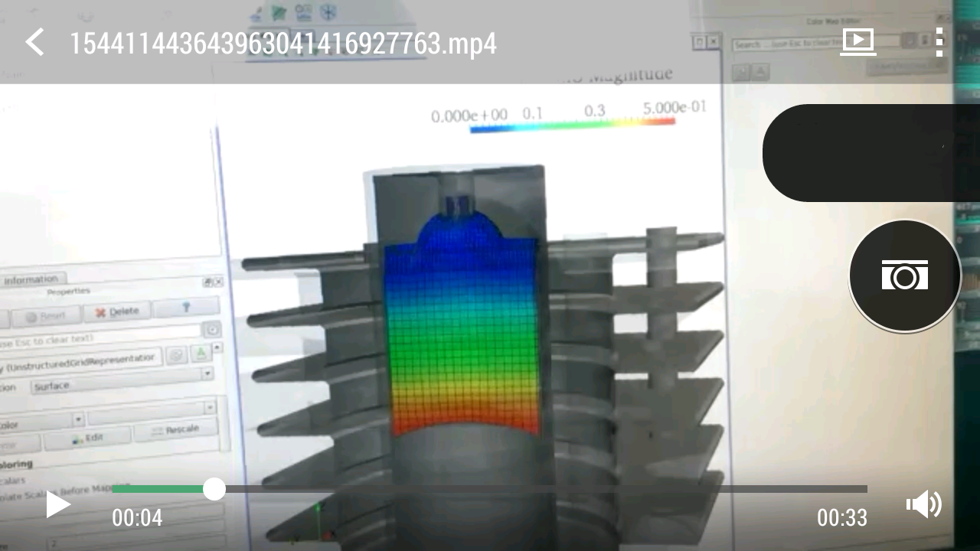
Task: Open the three-dot more options menu
Action: point(939,42)
